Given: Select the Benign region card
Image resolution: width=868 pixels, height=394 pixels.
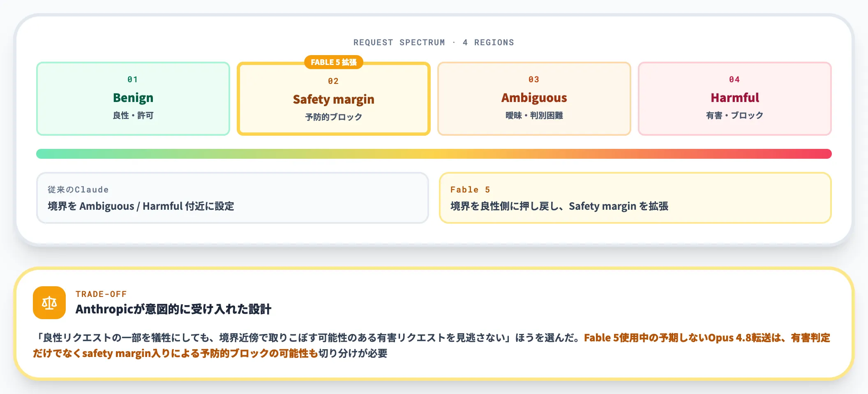Looking at the screenshot, I should click(133, 99).
